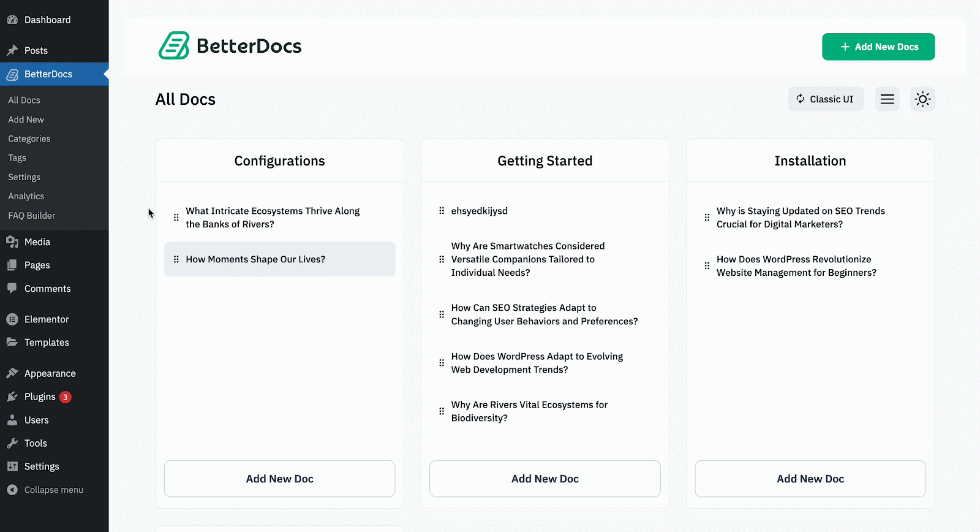Click the Pages icon in sidebar
The height and width of the screenshot is (532, 980).
click(x=12, y=265)
